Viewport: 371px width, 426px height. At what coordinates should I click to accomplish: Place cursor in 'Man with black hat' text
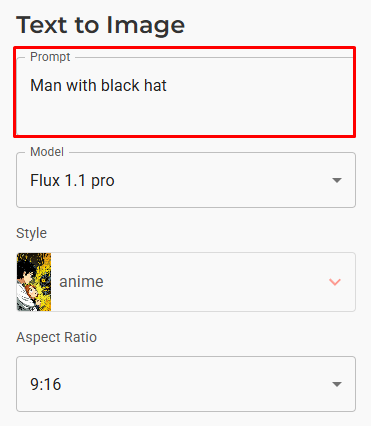pyautogui.click(x=98, y=85)
